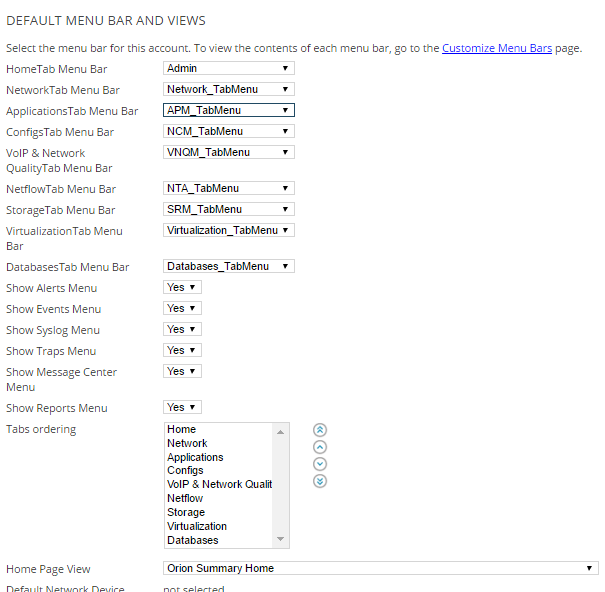The width and height of the screenshot is (605, 592).
Task: Open the Home Page View dropdown showing Orion Summary Home
Action: 380,568
